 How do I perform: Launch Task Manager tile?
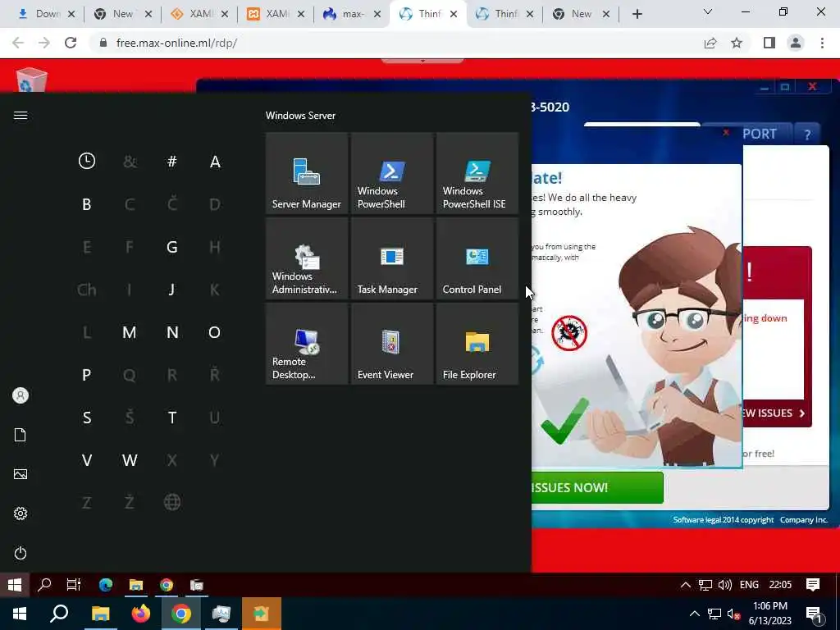[x=391, y=258]
